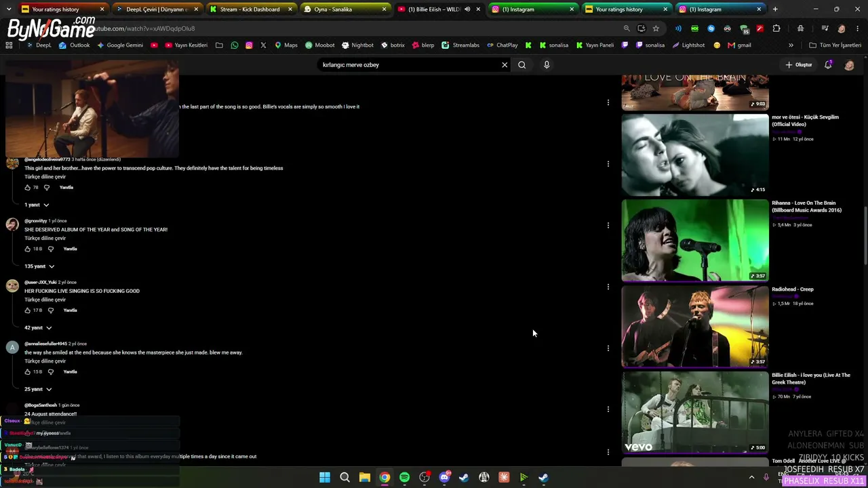Open the YouTube account avatar menu
The height and width of the screenshot is (488, 868).
click(x=849, y=65)
